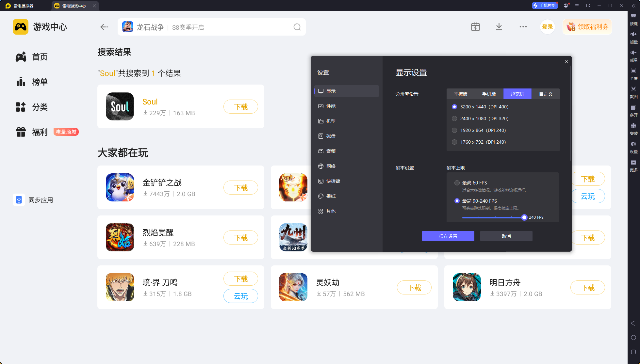
Task: Click the screenshot scissors icon in sidebar
Action: coord(633,89)
